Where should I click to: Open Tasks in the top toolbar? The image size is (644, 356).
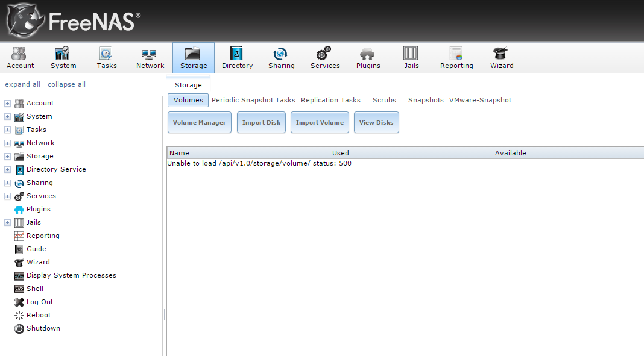coord(107,58)
